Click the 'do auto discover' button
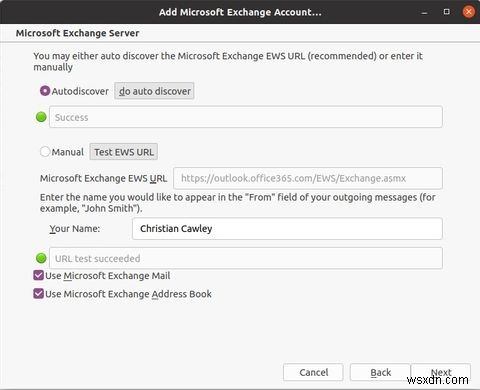This screenshot has height=390, width=480. (x=154, y=91)
